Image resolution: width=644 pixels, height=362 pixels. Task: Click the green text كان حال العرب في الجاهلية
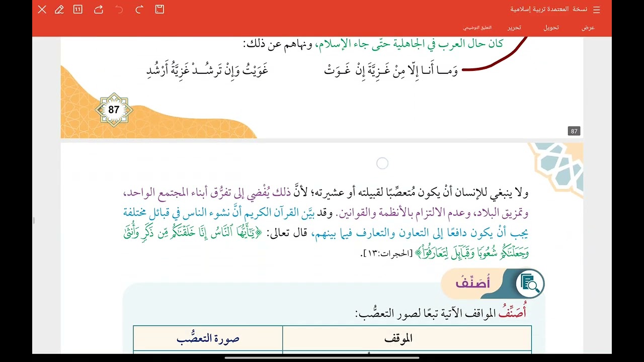tap(409, 44)
